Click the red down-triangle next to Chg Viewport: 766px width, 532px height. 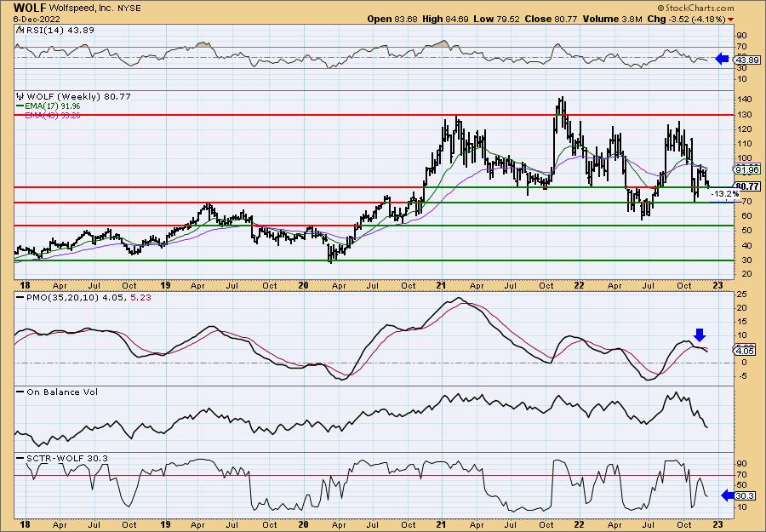click(730, 20)
